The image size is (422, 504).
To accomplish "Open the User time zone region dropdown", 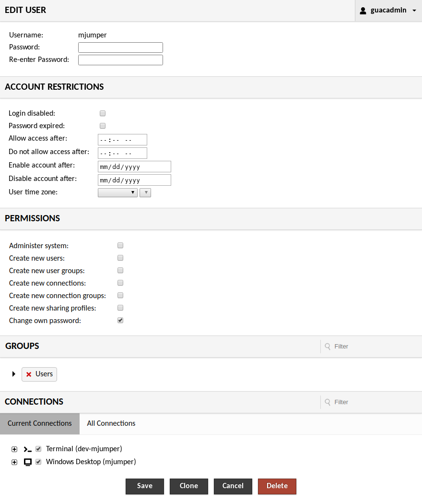I will click(x=117, y=192).
